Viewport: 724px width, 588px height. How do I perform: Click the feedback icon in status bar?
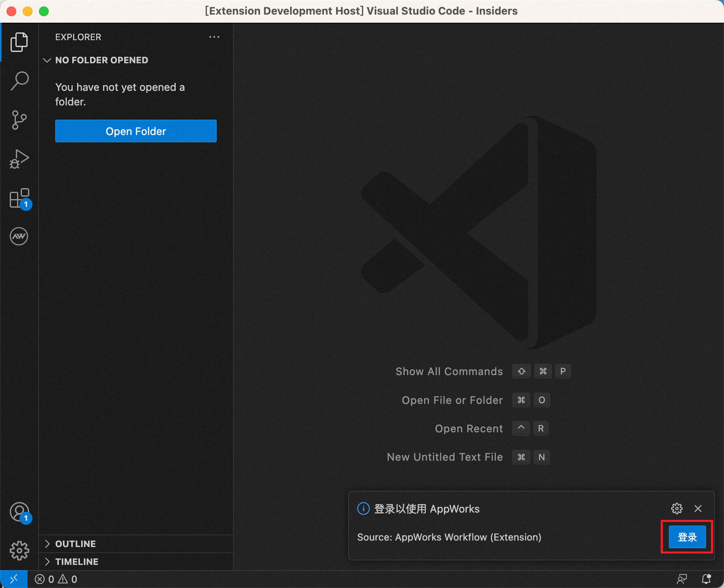tap(682, 579)
